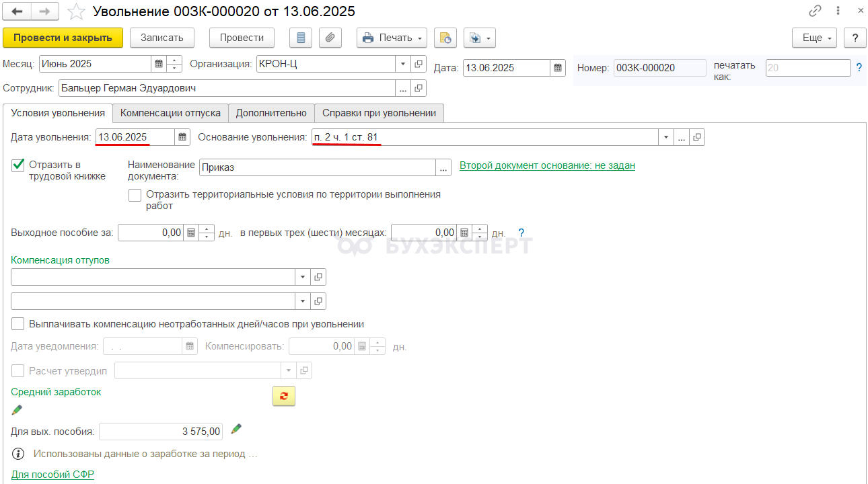Choose dismissal ground with ellipsis button
The image size is (868, 484).
click(682, 137)
